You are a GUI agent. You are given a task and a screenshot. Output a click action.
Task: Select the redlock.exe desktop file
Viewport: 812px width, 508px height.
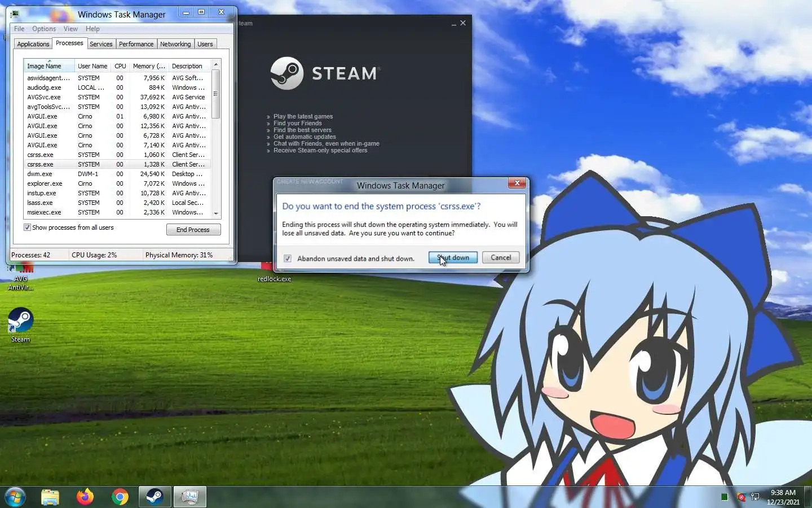pyautogui.click(x=274, y=273)
